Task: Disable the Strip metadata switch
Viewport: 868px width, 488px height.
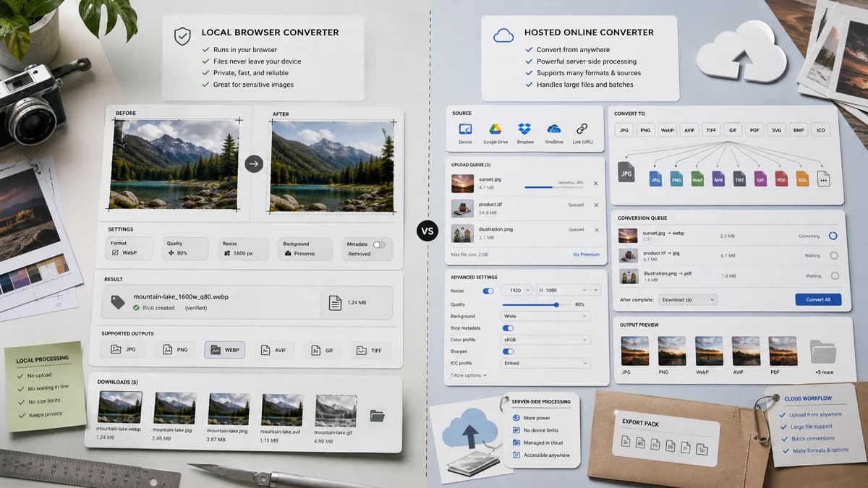Action: click(509, 328)
